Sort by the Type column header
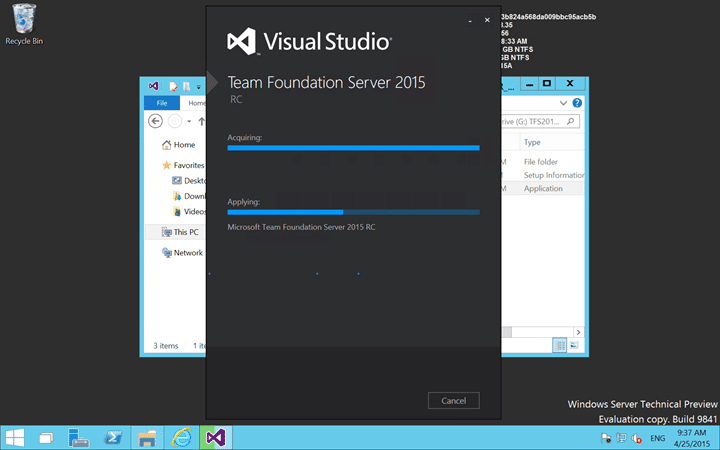The height and width of the screenshot is (450, 720). pos(532,142)
